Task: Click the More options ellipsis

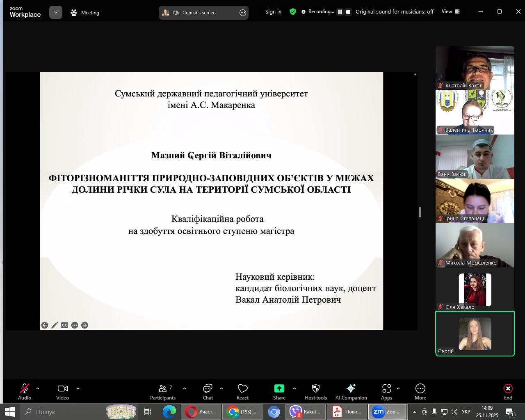Action: click(420, 392)
